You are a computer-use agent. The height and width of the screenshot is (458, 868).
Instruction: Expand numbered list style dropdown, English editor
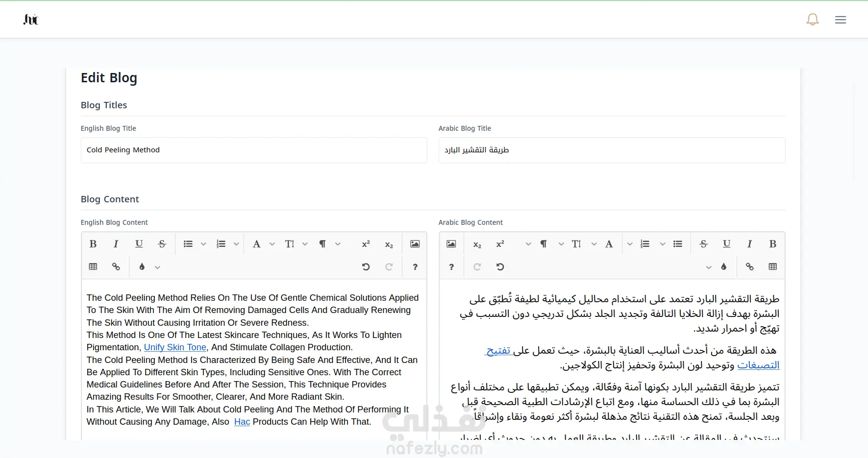[236, 244]
